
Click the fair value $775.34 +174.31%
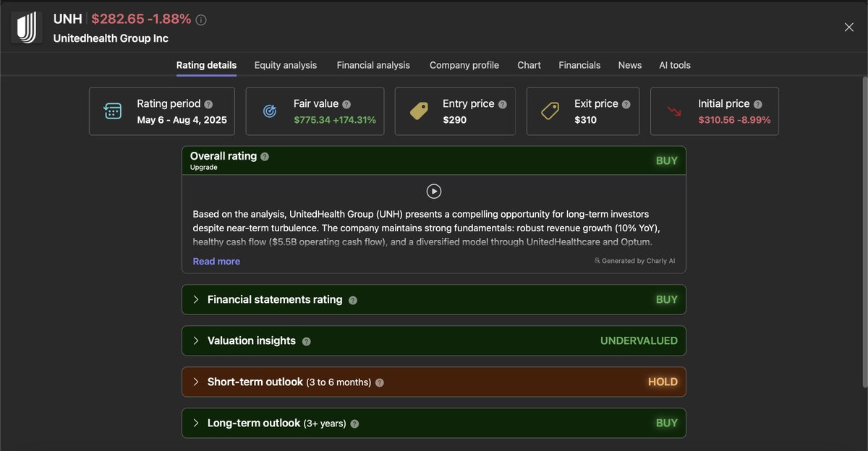click(335, 120)
